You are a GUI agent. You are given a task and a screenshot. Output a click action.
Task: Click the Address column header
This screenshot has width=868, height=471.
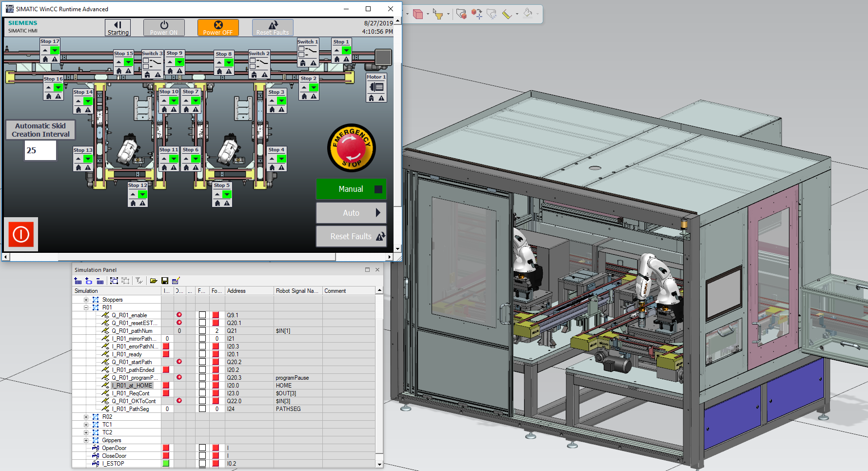(249, 291)
